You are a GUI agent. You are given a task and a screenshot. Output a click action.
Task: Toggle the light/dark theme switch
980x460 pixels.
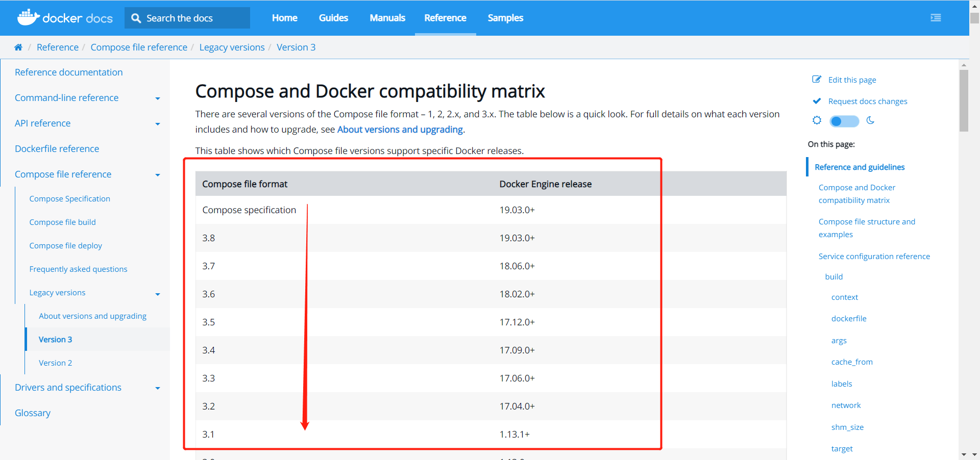pyautogui.click(x=844, y=121)
